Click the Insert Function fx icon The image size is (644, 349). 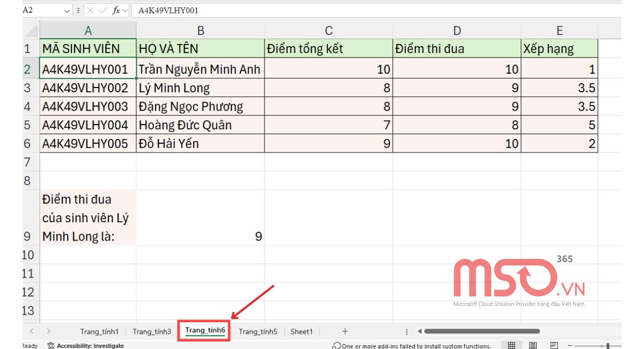116,10
